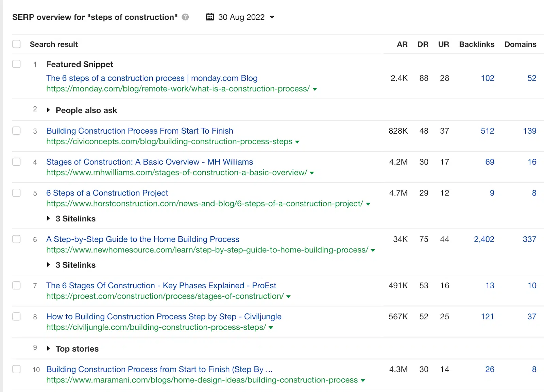544x392 pixels.
Task: Expand the People also ask row
Action: (49, 110)
